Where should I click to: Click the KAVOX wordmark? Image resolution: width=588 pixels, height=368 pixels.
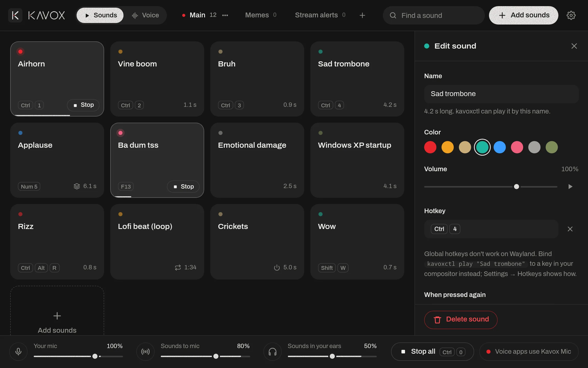click(46, 15)
